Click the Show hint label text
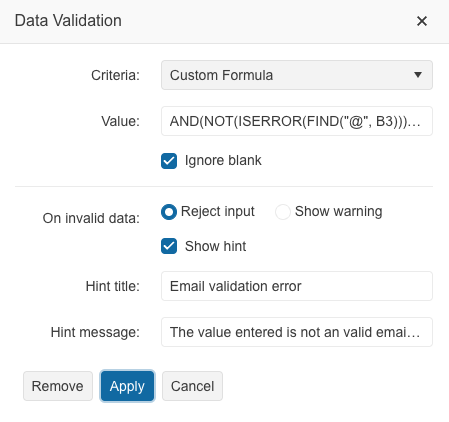This screenshot has width=449, height=422. 215,246
